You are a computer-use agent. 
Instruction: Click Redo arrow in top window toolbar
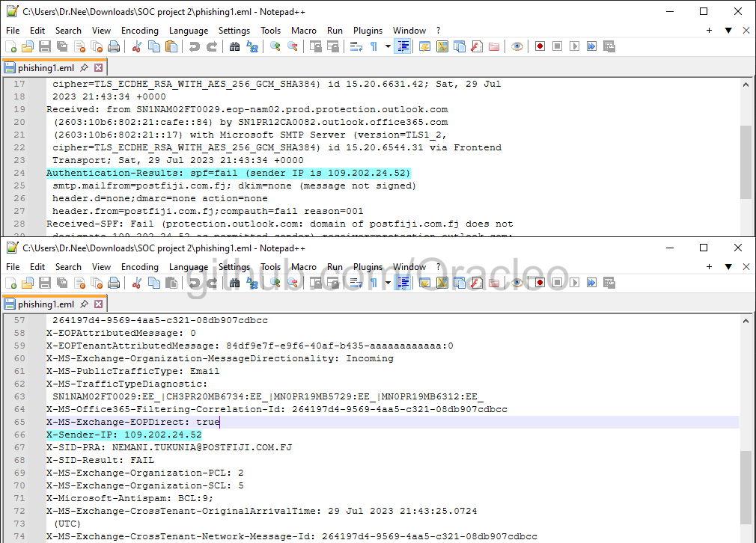[212, 46]
